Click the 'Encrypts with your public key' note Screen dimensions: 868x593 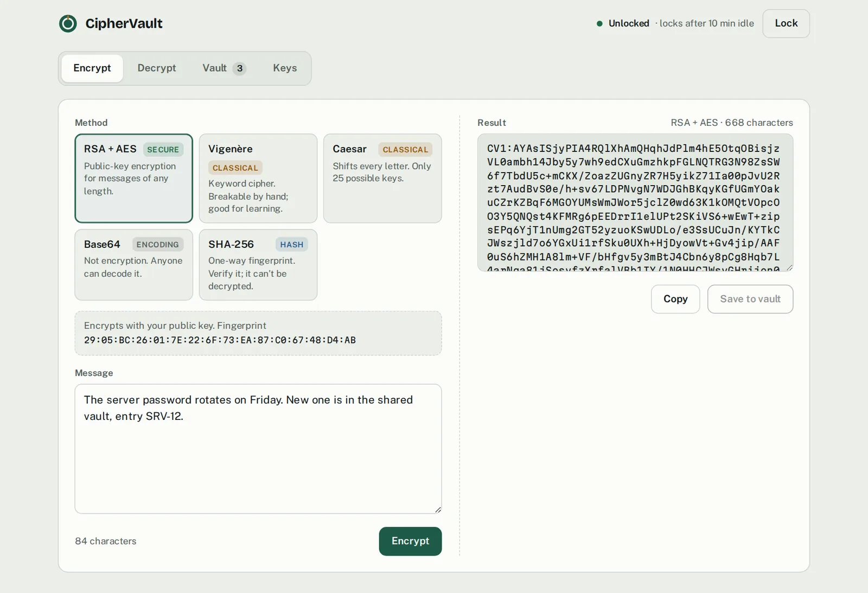point(175,326)
